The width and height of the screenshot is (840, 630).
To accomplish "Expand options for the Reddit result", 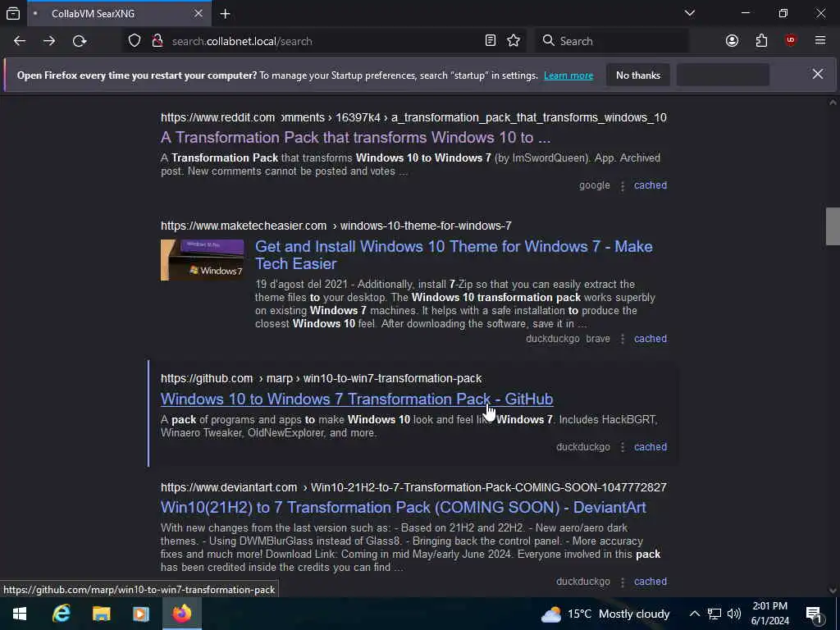I will 622,186.
